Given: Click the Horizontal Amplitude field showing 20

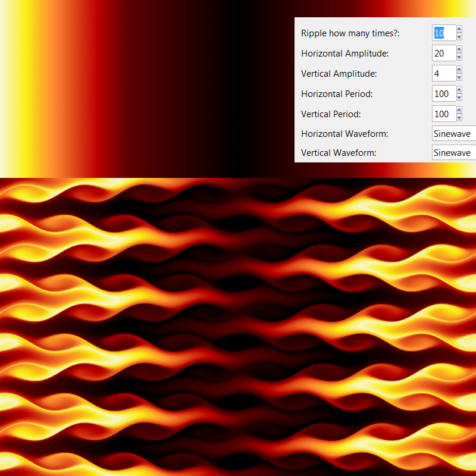Looking at the screenshot, I should (444, 53).
